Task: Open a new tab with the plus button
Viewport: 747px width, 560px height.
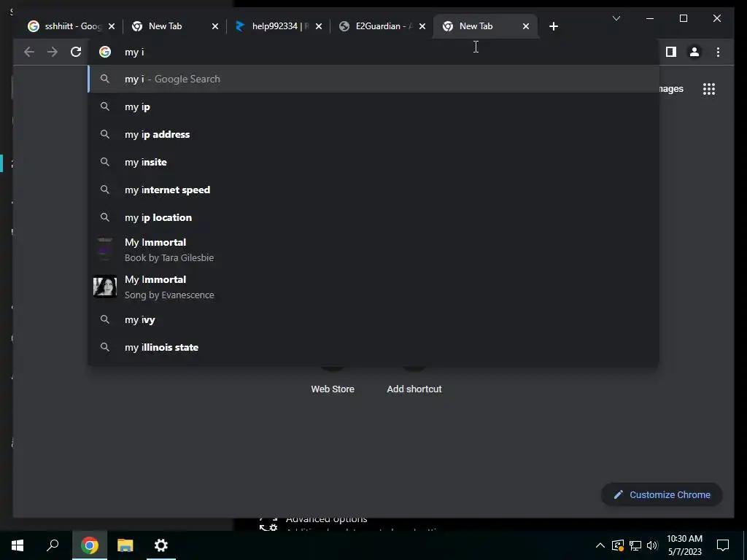Action: (x=553, y=26)
